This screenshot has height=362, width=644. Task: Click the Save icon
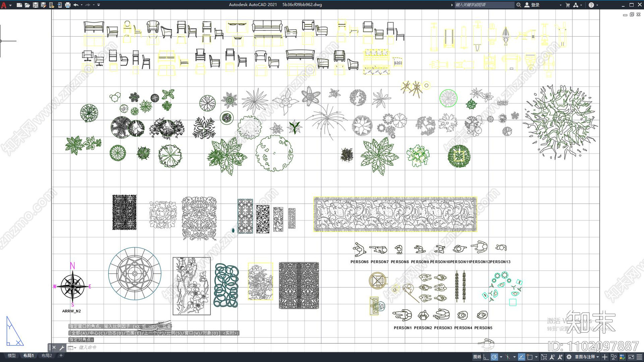35,5
